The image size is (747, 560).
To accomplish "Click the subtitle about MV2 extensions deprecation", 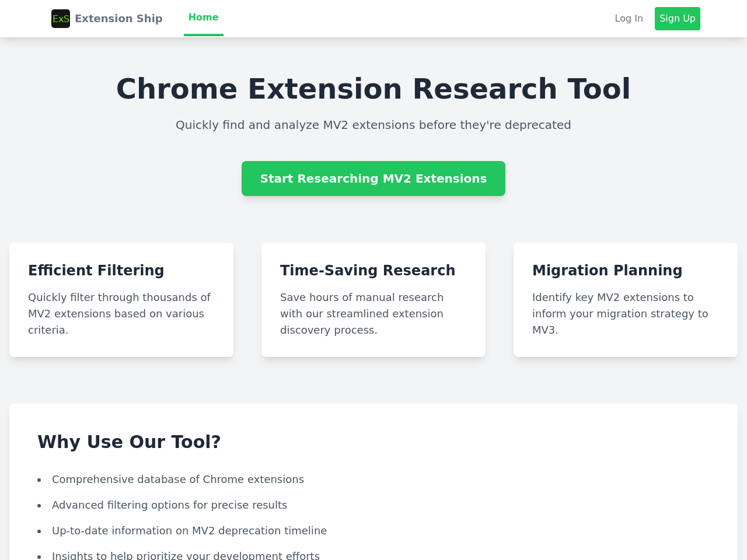I will click(373, 125).
